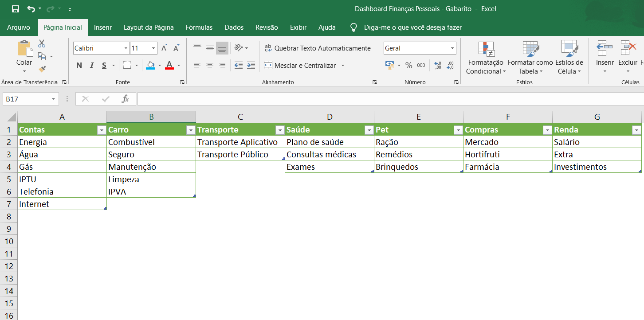Open Mesclar e Centralizar dropdown arrow
The height and width of the screenshot is (320, 644).
[x=342, y=66]
